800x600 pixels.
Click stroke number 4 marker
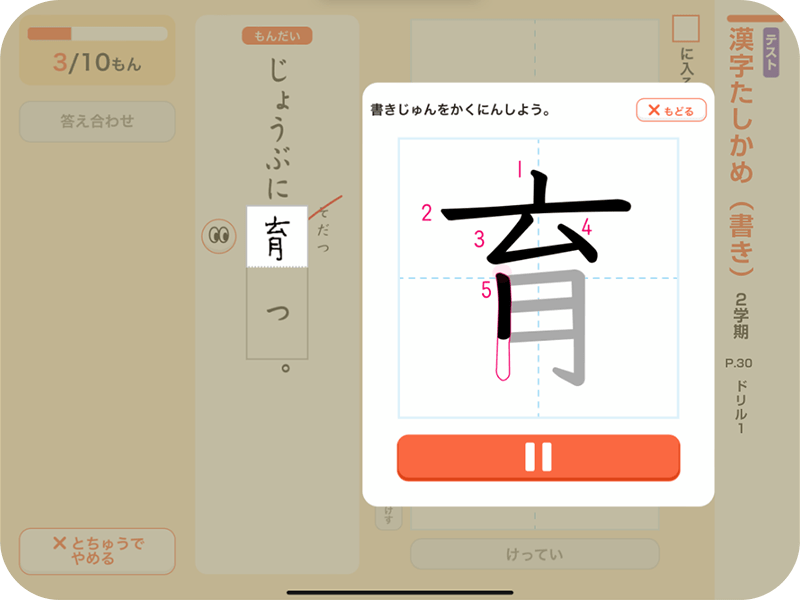pyautogui.click(x=587, y=227)
